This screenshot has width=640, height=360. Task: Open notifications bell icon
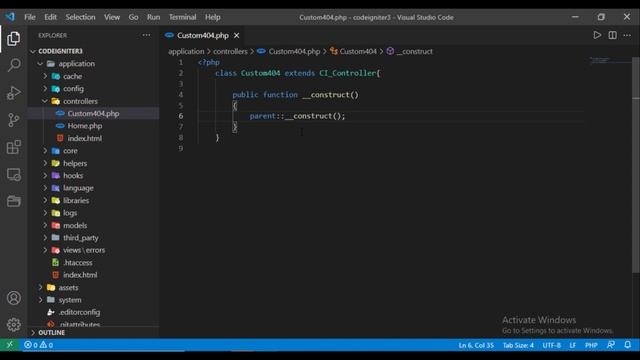point(628,345)
